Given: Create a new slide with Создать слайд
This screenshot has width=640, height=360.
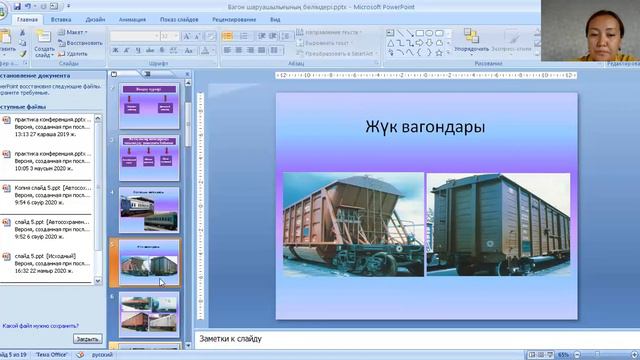Looking at the screenshot, I should [x=44, y=44].
